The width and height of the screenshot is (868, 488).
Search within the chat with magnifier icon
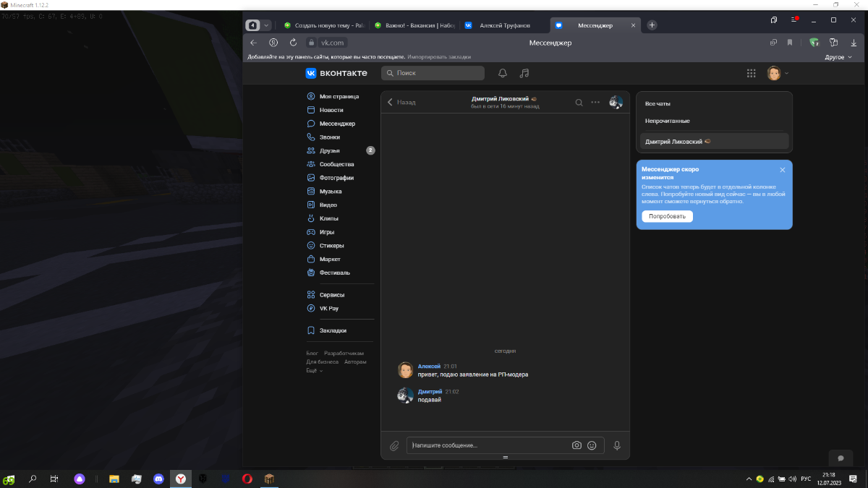click(579, 102)
